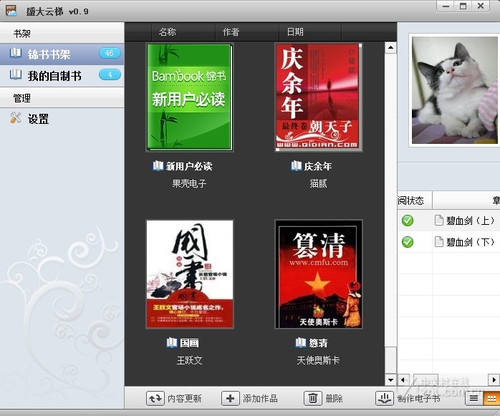Minimize the 盛大云梯 window

tap(446, 6)
